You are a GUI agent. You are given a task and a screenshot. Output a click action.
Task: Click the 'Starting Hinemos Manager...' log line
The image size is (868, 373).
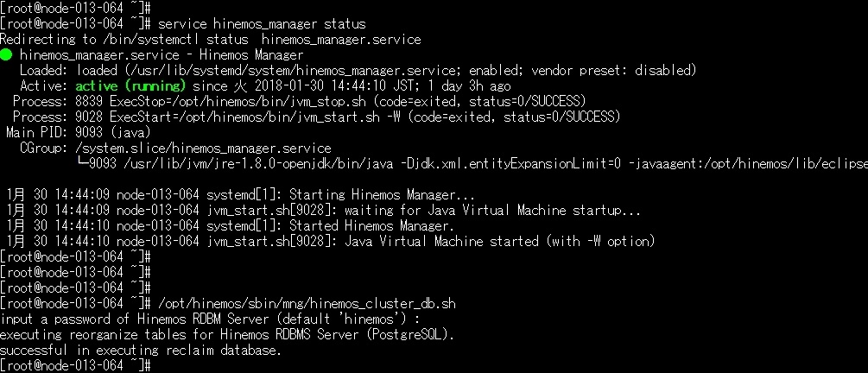pos(241,195)
